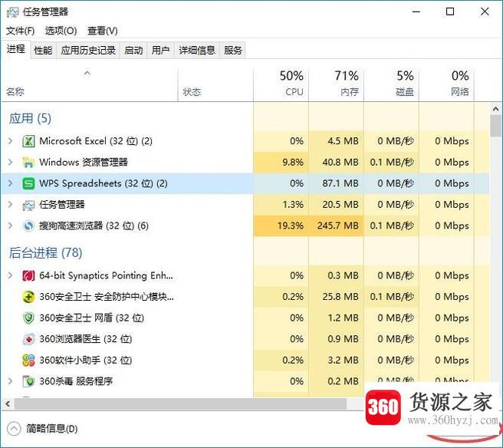Click the 360杀毒 服务程序 icon
The height and width of the screenshot is (448, 503).
[28, 381]
